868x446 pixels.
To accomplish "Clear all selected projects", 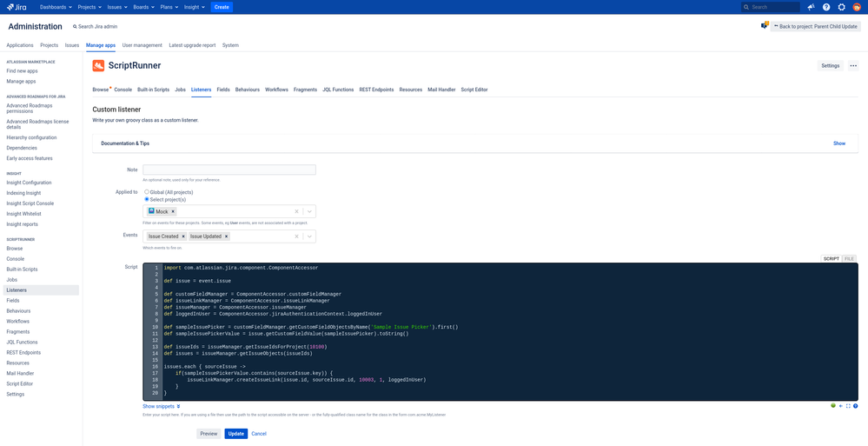I will (x=296, y=211).
